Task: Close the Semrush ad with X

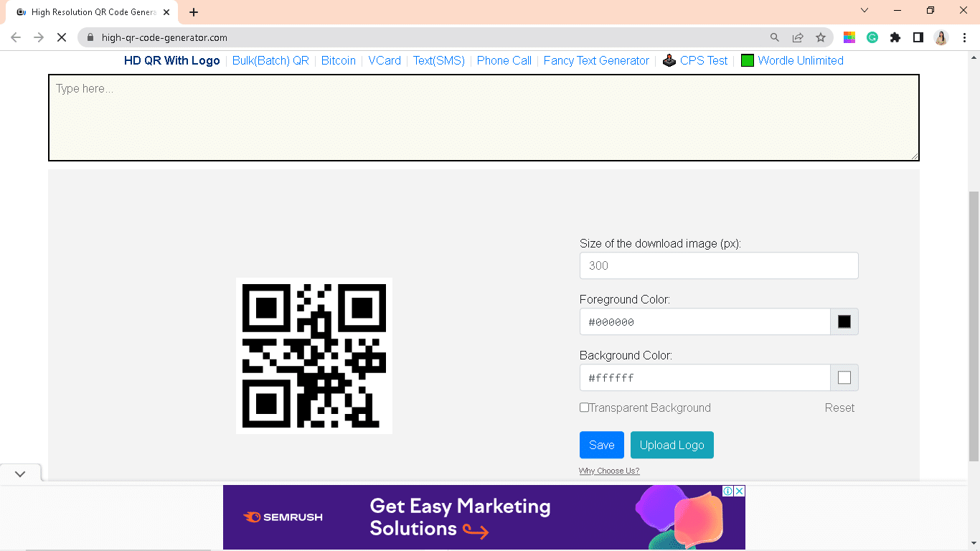Action: pos(740,491)
